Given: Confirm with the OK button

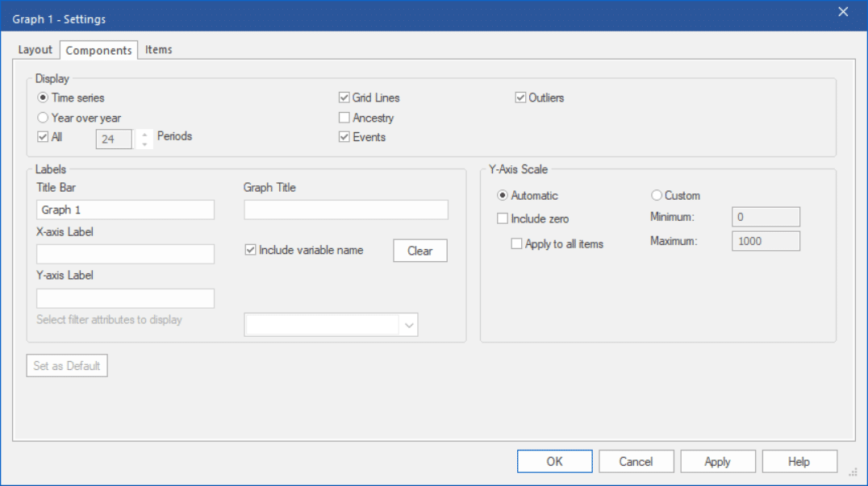Looking at the screenshot, I should point(555,462).
